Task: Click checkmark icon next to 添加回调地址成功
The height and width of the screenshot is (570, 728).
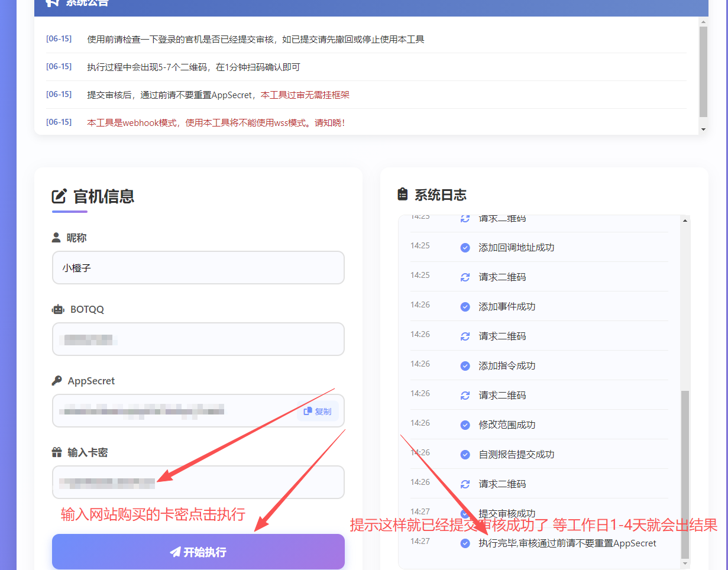Action: (465, 248)
